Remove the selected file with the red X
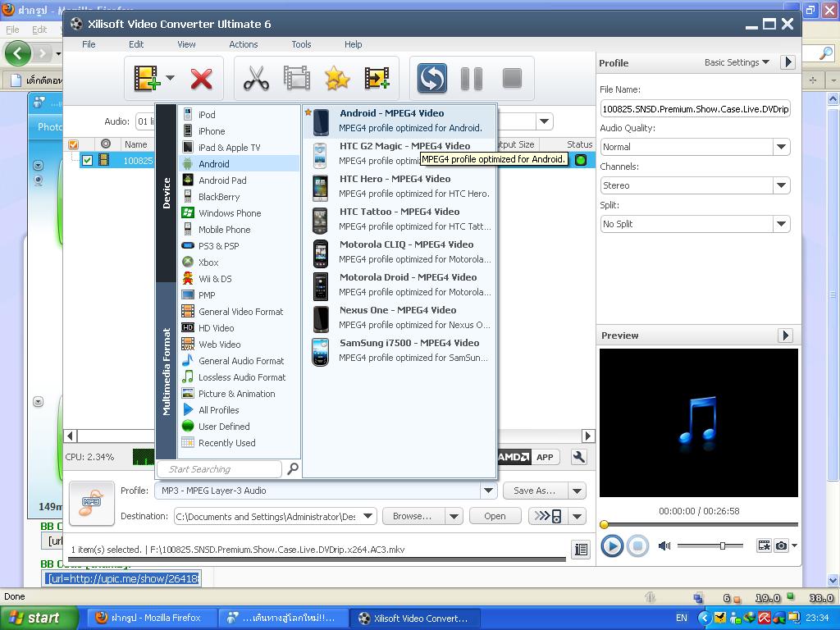 point(202,79)
